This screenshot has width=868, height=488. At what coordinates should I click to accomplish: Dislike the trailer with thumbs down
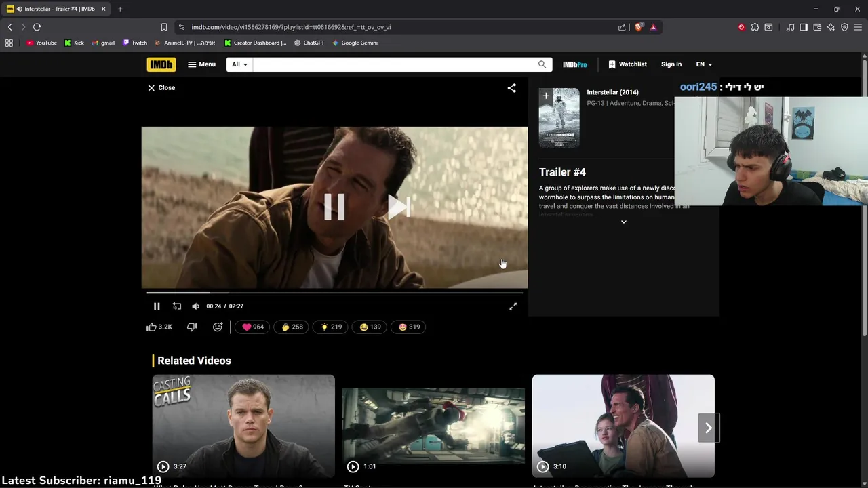[192, 327]
